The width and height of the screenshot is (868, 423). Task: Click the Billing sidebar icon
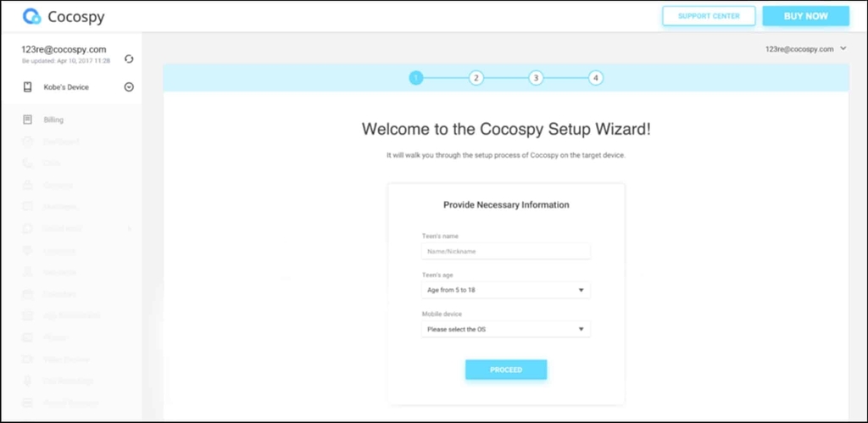click(28, 120)
